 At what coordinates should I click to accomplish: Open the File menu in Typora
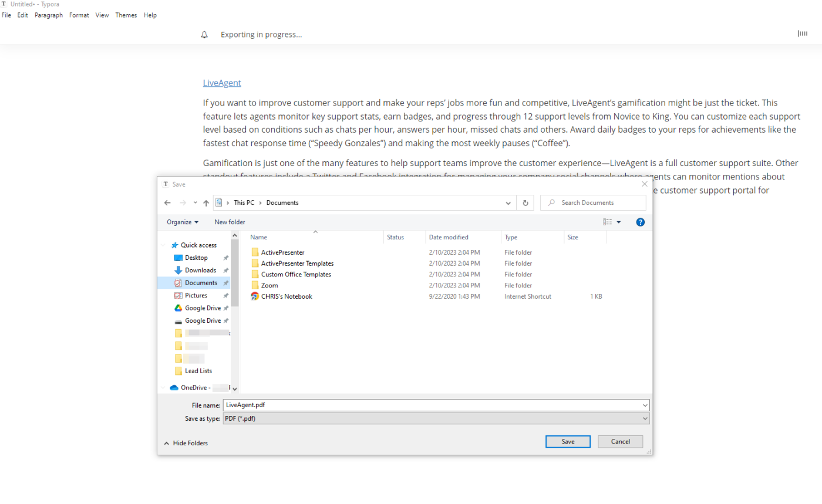tap(6, 15)
